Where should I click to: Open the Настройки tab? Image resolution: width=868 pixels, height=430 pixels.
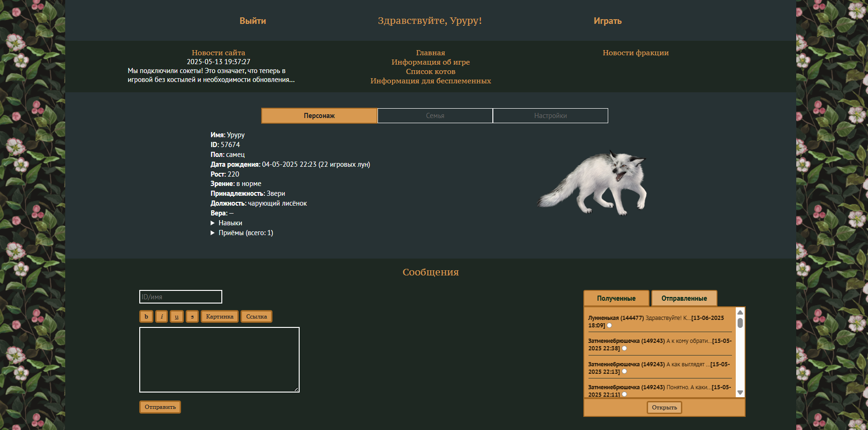click(x=550, y=116)
